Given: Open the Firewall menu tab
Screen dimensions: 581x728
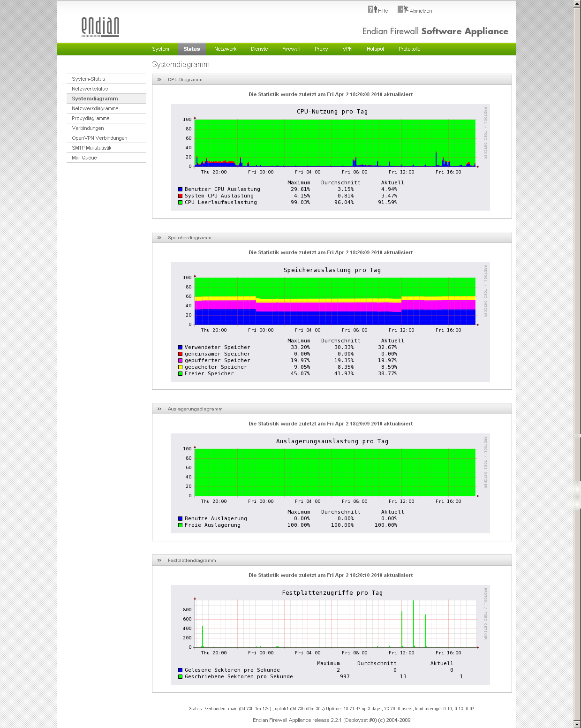Looking at the screenshot, I should [291, 49].
